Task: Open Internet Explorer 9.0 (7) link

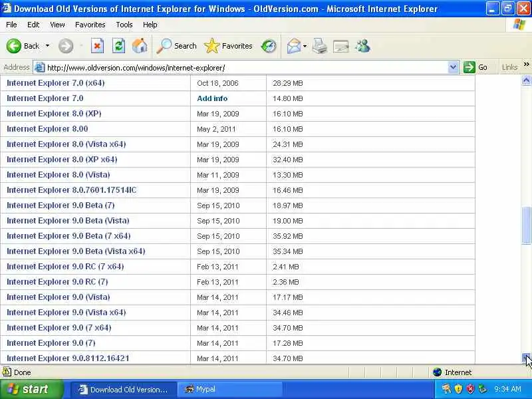Action: (51, 342)
